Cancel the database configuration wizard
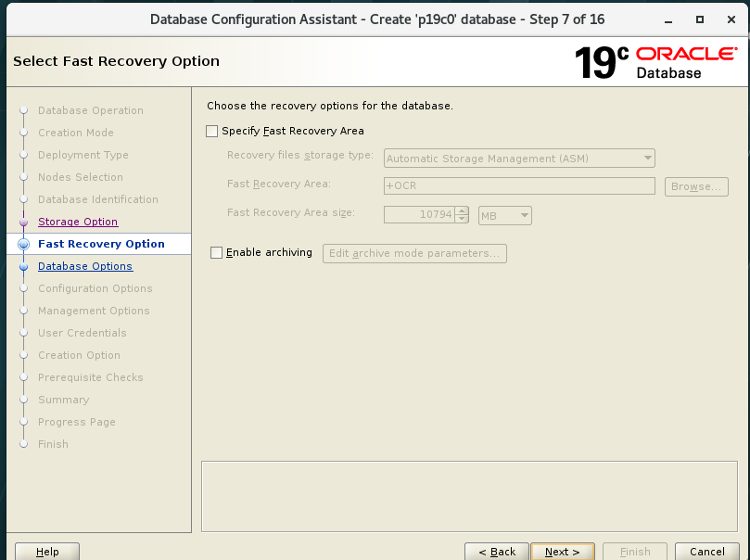750x560 pixels. [707, 552]
